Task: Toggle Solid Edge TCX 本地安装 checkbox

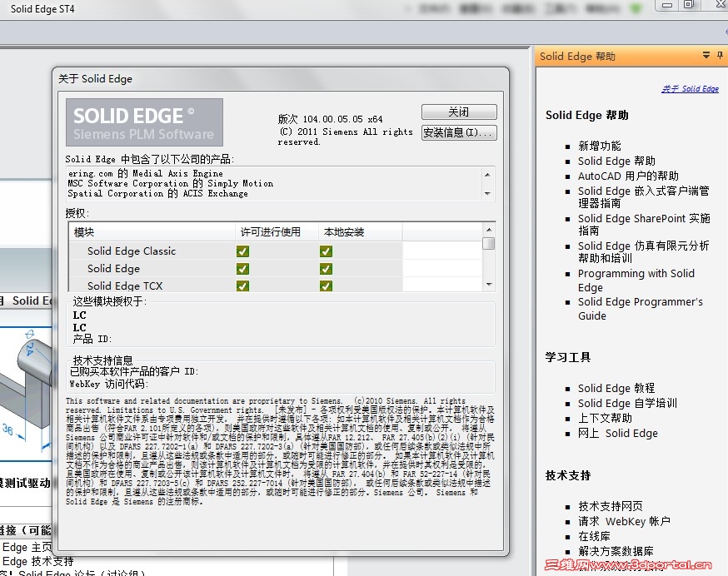Action: [326, 286]
